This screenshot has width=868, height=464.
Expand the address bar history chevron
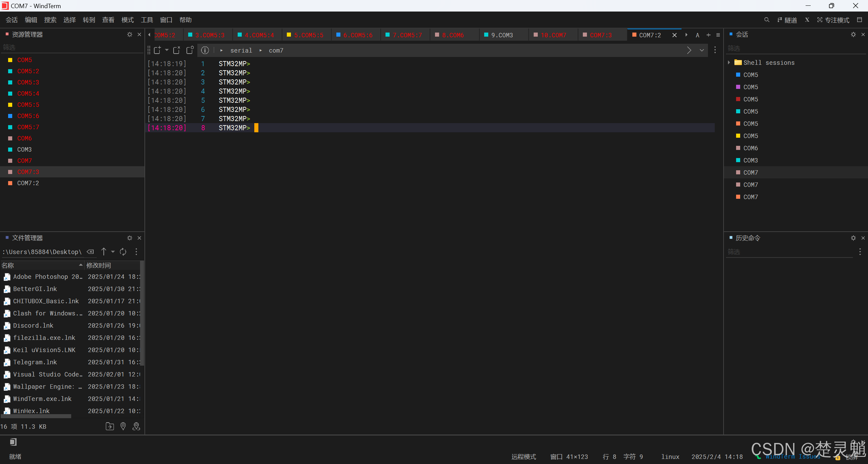702,50
